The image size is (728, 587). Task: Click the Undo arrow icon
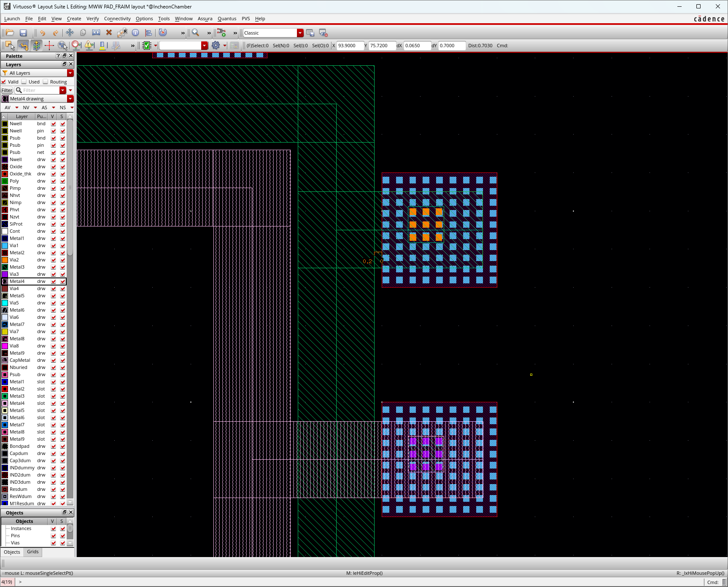43,33
